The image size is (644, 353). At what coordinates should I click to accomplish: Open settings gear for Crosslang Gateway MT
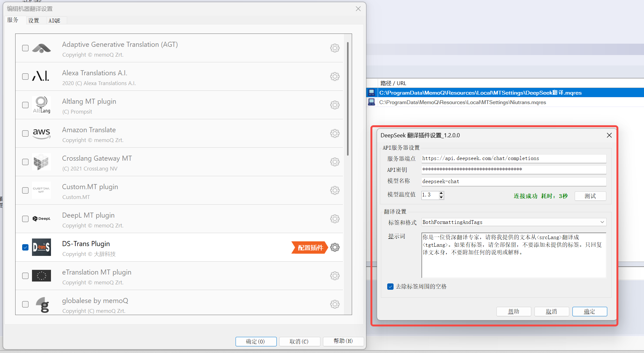335,162
